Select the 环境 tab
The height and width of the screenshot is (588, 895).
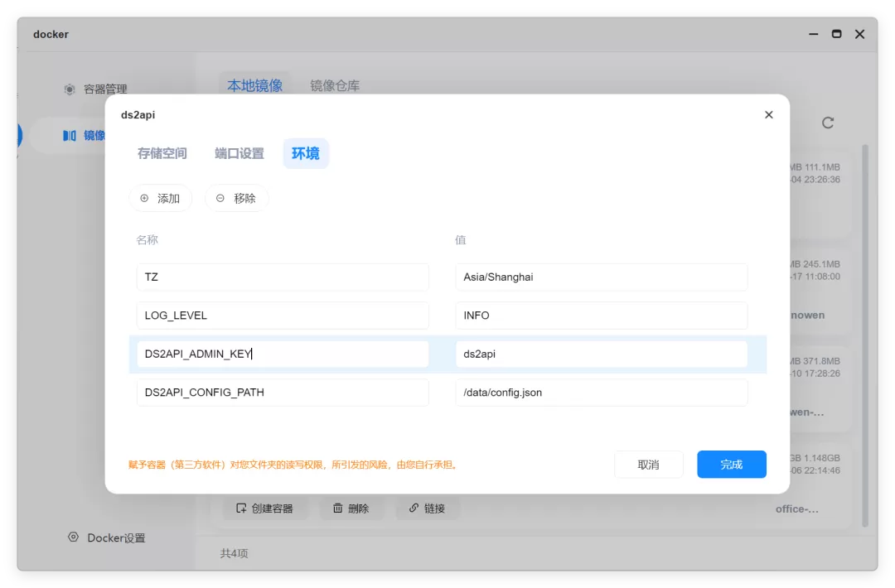coord(305,153)
